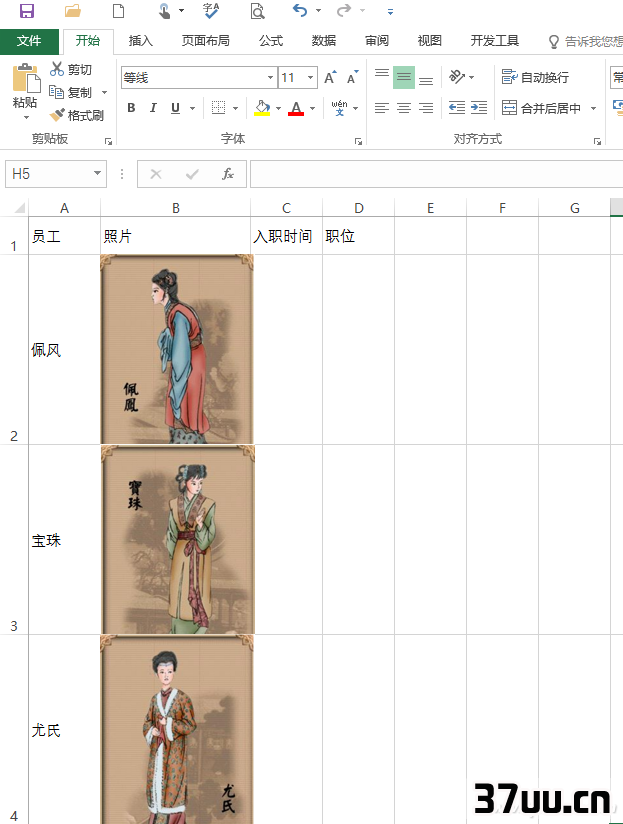
Task: Cut selection with 剪切
Action: click(x=71, y=69)
